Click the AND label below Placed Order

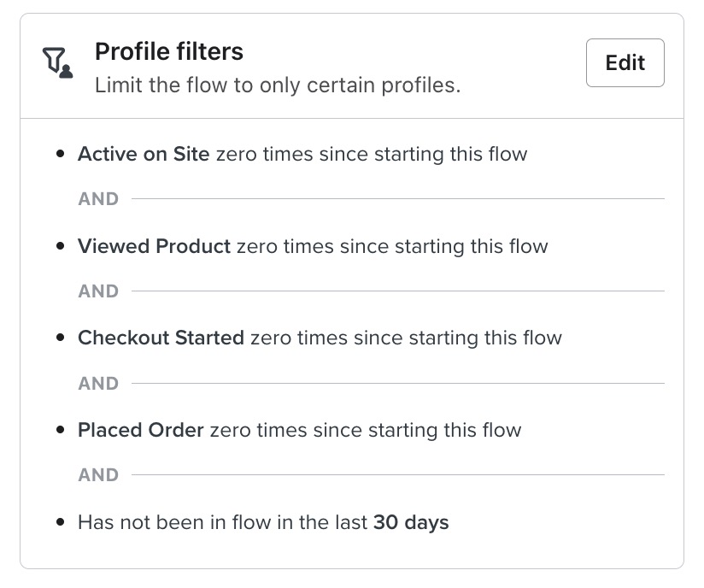(98, 475)
